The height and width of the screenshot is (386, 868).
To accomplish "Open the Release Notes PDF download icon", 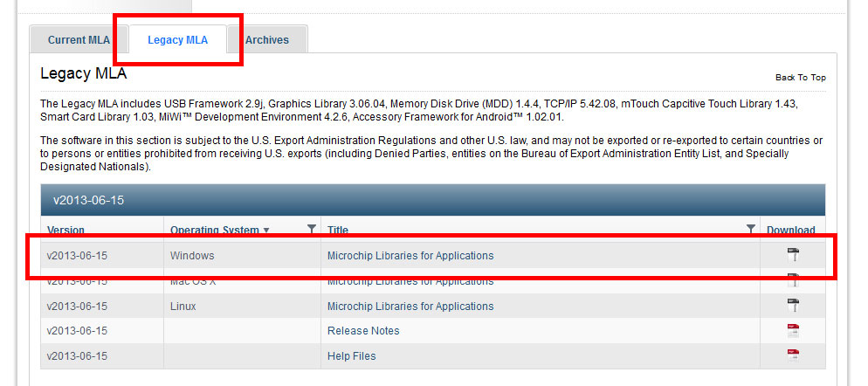I will [x=793, y=331].
